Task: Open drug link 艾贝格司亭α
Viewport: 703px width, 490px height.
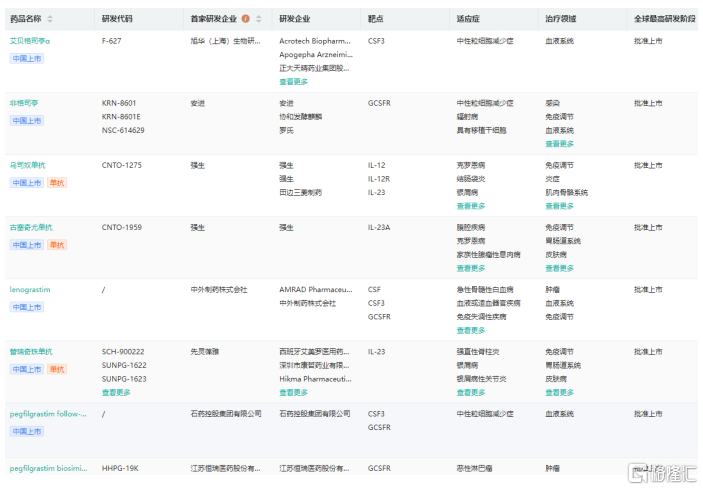Action: (30, 41)
